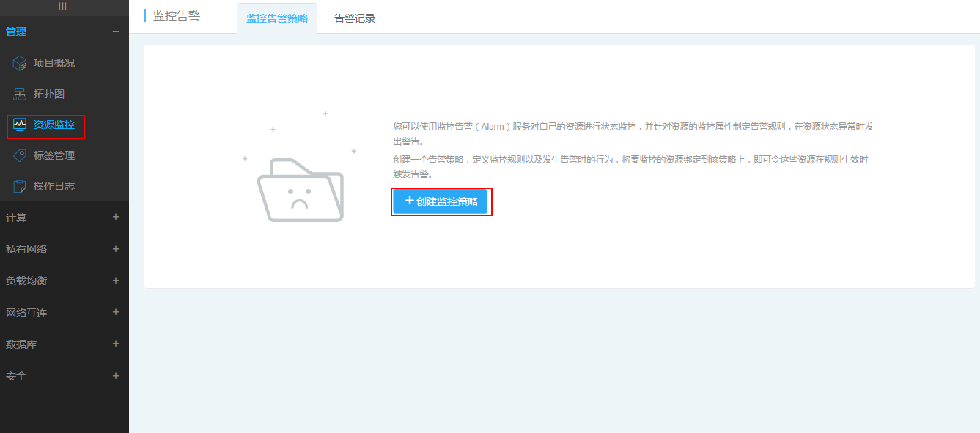This screenshot has height=433, width=980.
Task: Click the 项目概况 cube icon
Action: 20,63
